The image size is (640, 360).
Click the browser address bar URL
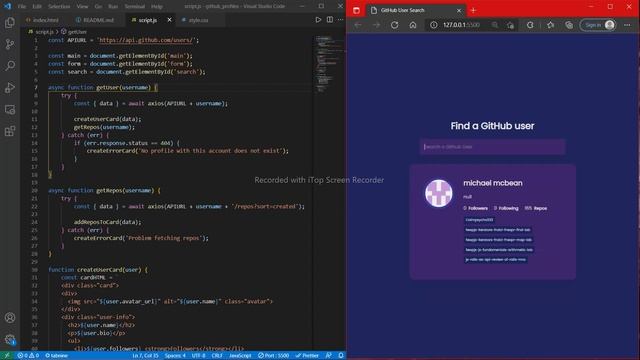[461, 25]
